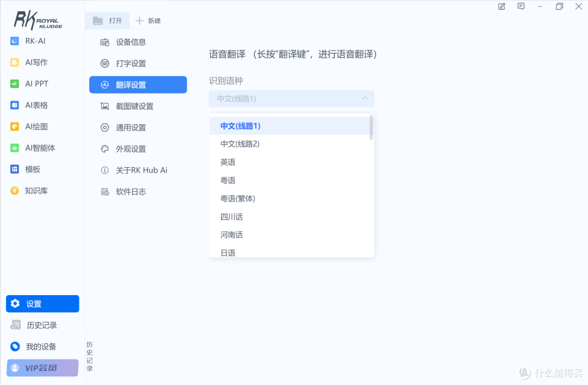This screenshot has height=385, width=588.
Task: Click the folder icon beside 打开
Action: pos(97,21)
